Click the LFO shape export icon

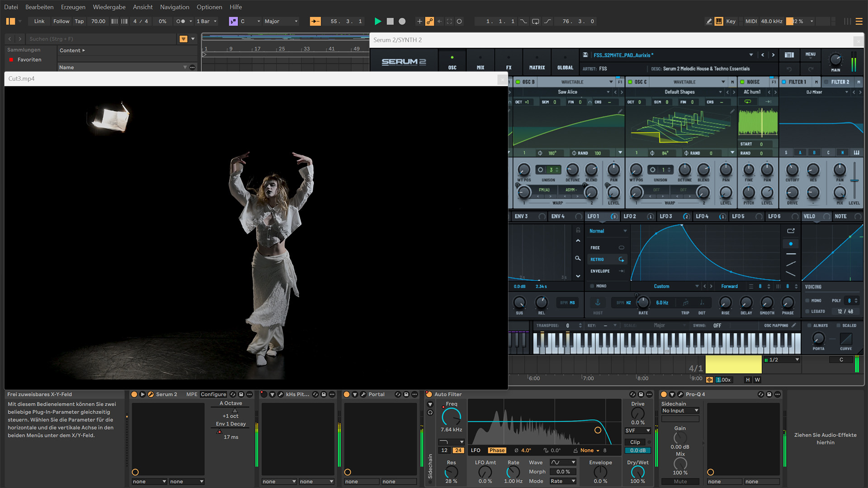[791, 231]
